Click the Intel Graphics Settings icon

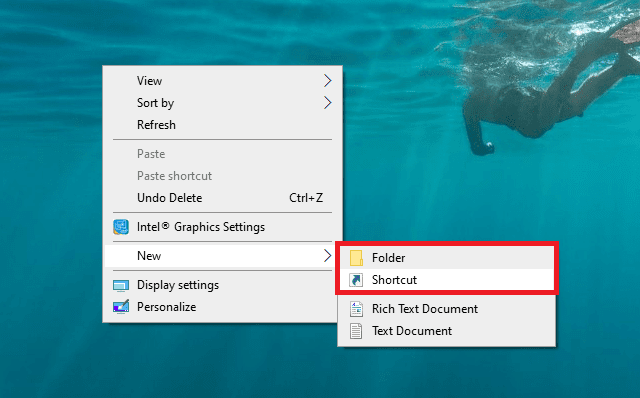pos(121,227)
